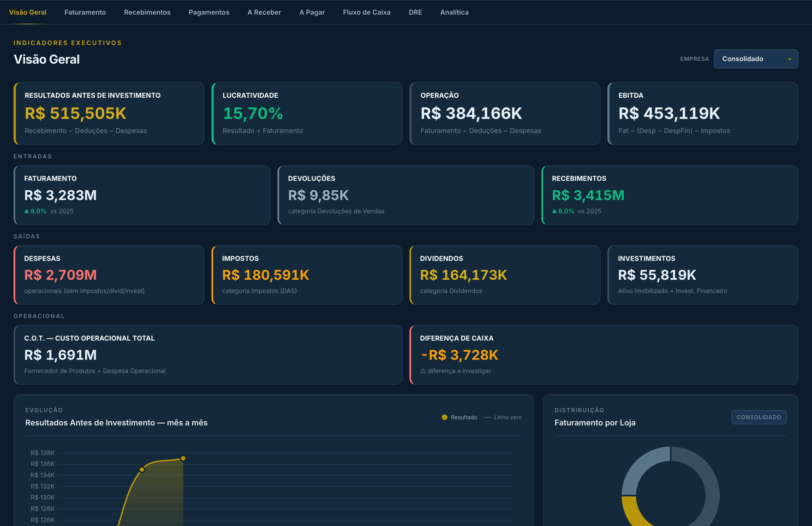Click the Dividendos value R$ 164,173K

(x=463, y=275)
